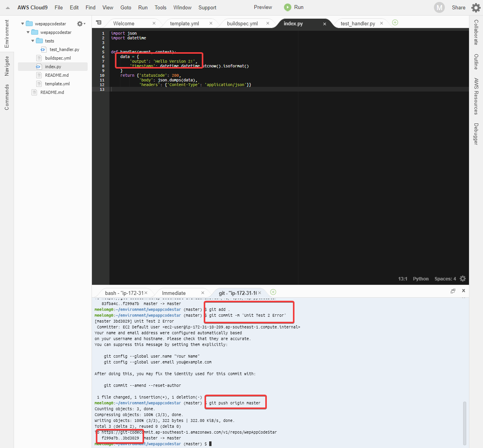The image size is (483, 448).
Task: Select buildspec.yml in file tree
Action: (58, 58)
